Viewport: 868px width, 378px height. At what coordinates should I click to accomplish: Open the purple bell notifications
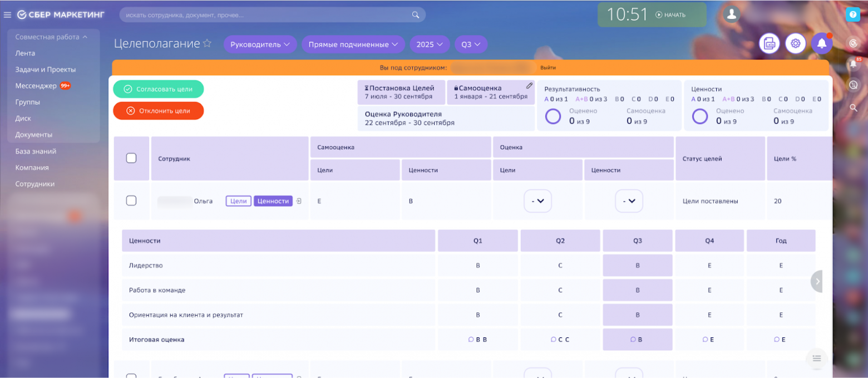tap(821, 43)
